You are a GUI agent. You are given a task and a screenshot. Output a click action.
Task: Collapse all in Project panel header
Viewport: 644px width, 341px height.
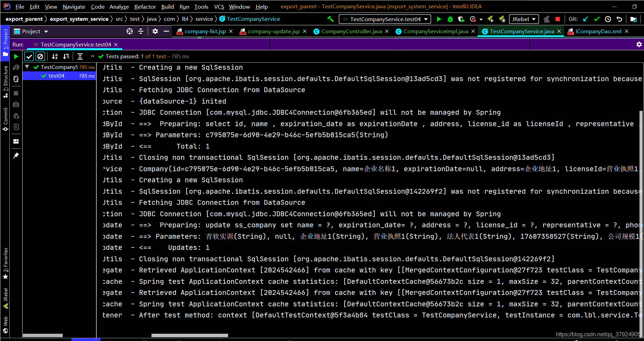pyautogui.click(x=141, y=32)
